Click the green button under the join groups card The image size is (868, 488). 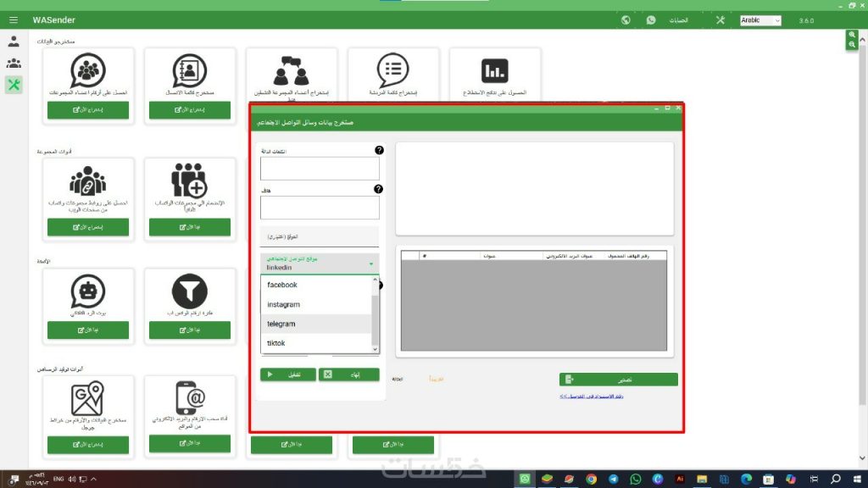pos(189,227)
